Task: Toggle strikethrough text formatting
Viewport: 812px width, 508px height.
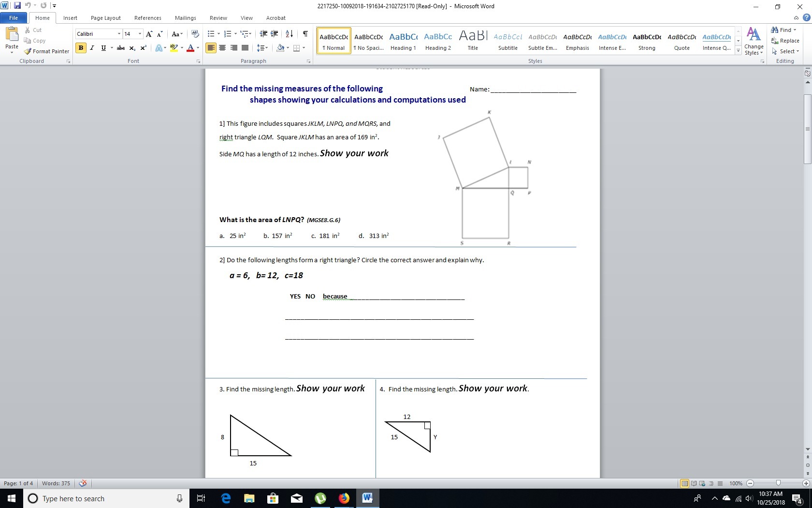Action: pos(121,48)
